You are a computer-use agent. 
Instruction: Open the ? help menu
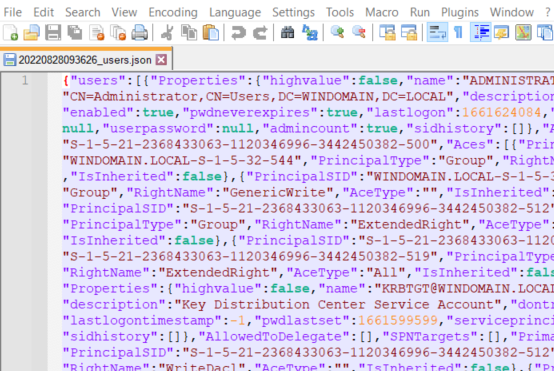[547, 12]
